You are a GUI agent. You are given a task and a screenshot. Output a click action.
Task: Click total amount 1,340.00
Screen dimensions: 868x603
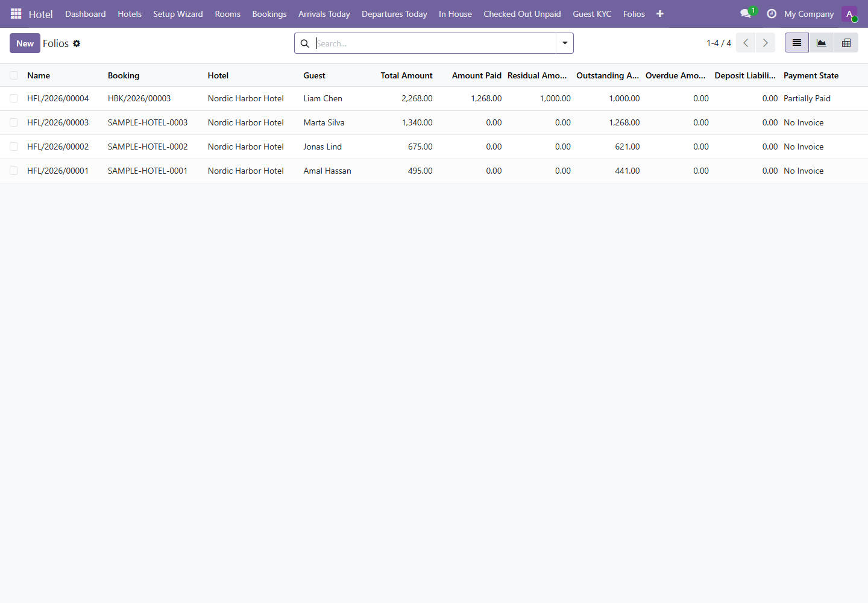pyautogui.click(x=417, y=122)
